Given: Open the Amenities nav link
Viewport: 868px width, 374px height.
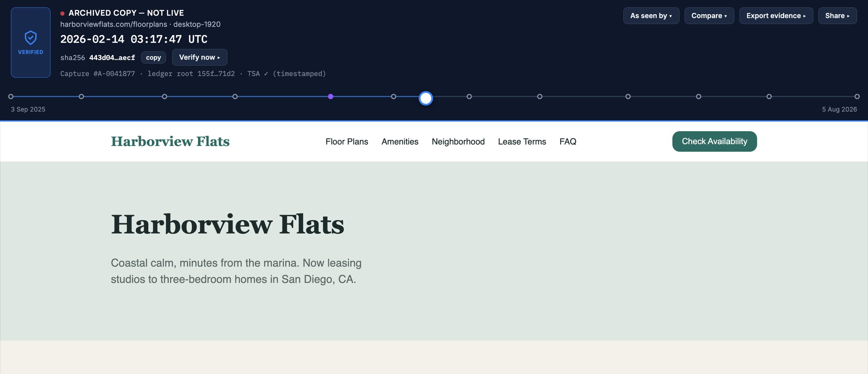Looking at the screenshot, I should tap(400, 142).
